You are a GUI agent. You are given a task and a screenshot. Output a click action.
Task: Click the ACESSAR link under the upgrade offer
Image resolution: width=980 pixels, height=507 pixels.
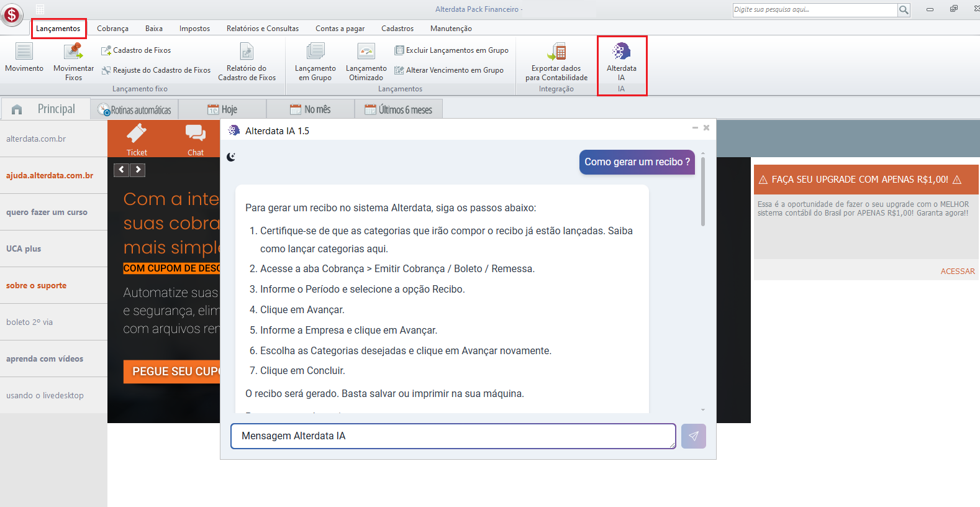point(958,272)
